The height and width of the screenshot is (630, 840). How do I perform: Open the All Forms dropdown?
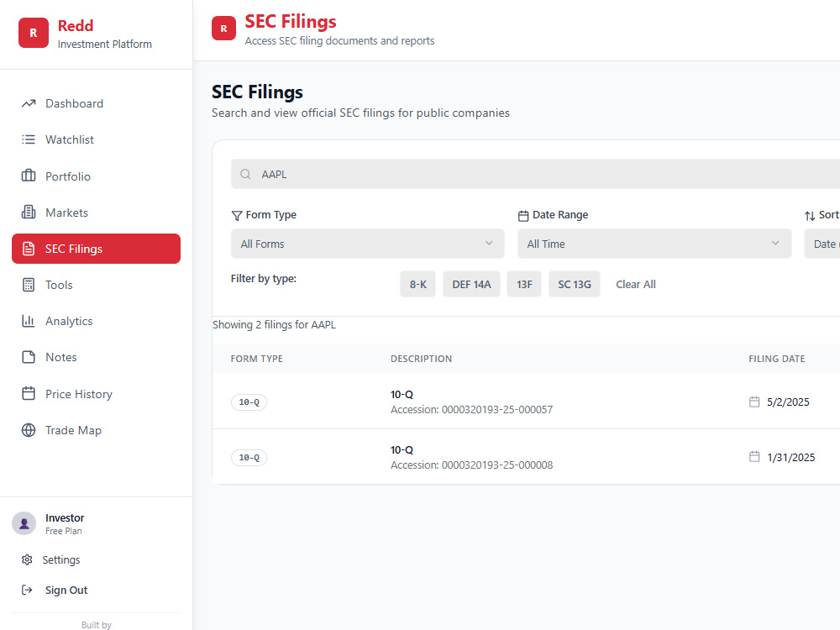pyautogui.click(x=368, y=244)
